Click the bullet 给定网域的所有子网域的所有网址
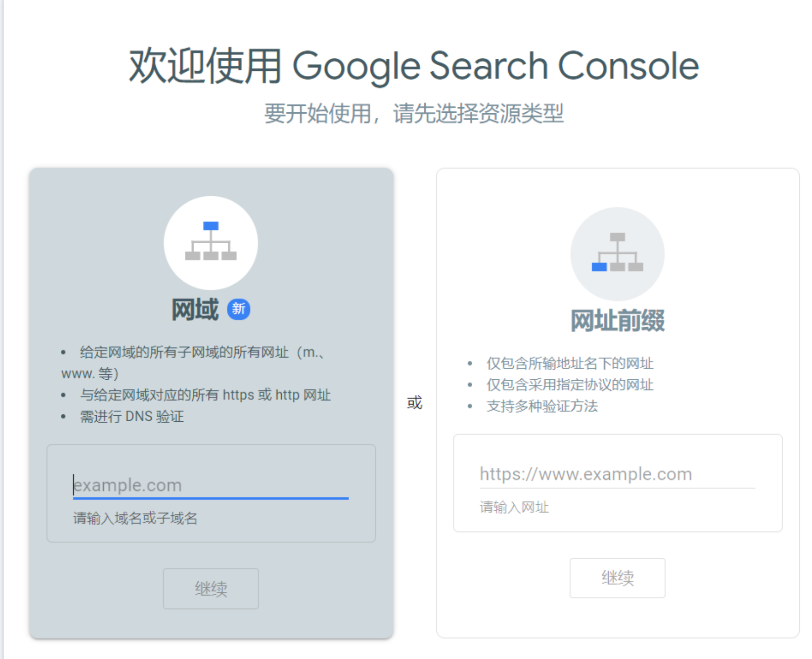This screenshot has height=659, width=812. (x=193, y=363)
